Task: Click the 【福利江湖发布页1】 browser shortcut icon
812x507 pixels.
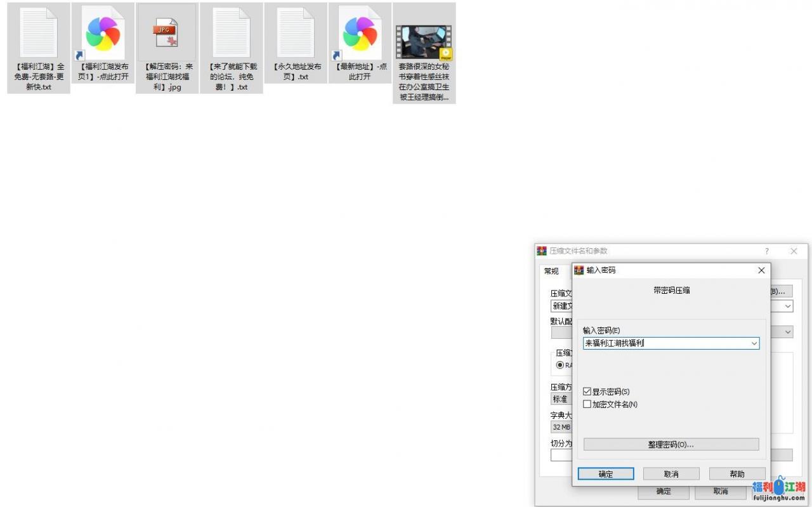Action: (103, 33)
